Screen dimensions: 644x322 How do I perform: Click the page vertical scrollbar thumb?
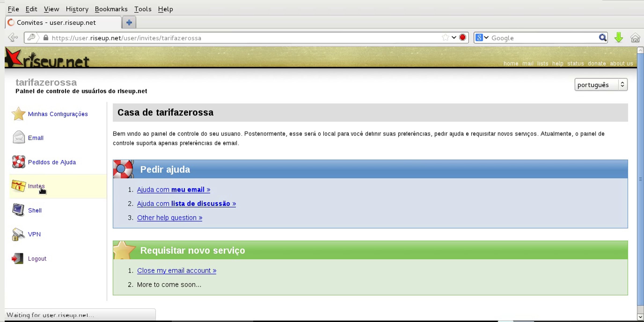click(640, 179)
